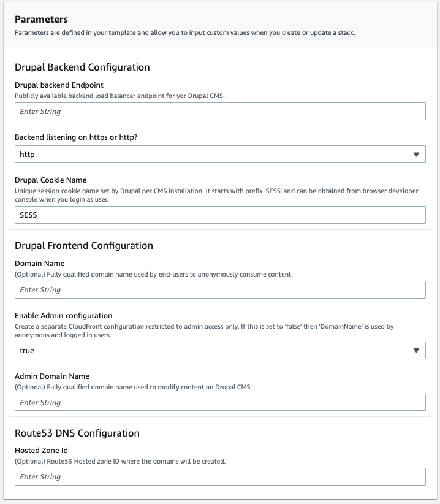Click the Domain Name 'Enter String' field

click(x=219, y=289)
